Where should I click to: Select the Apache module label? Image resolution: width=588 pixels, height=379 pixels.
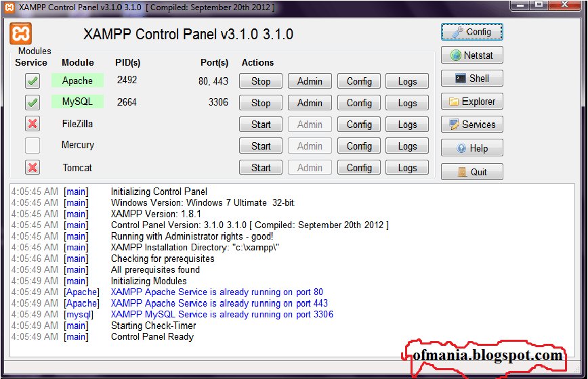(77, 81)
